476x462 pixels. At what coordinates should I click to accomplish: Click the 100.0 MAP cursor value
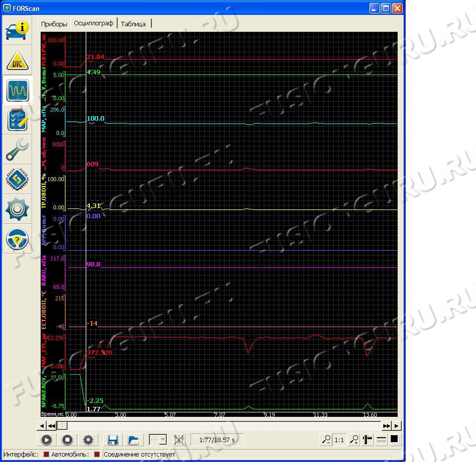pos(96,119)
